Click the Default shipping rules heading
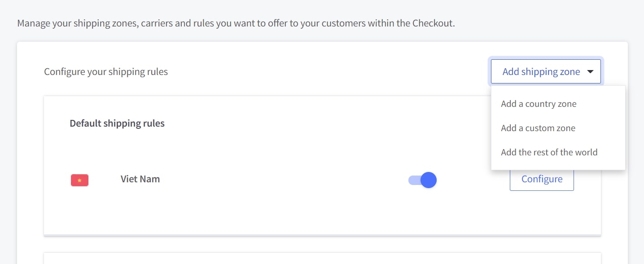This screenshot has width=644, height=264. 117,123
